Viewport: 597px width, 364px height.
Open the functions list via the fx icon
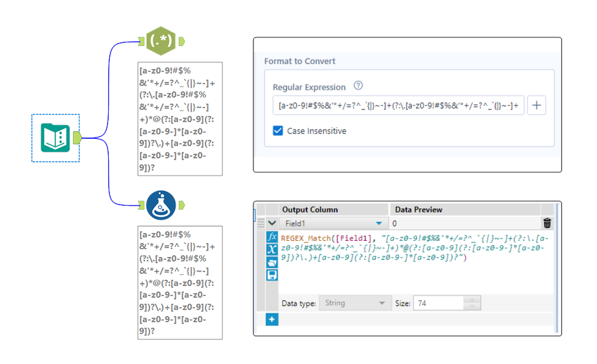click(x=272, y=236)
